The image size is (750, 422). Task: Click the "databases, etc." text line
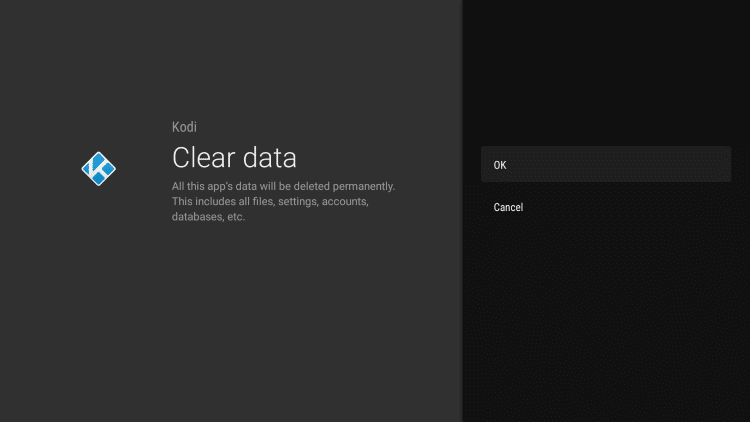(x=208, y=217)
